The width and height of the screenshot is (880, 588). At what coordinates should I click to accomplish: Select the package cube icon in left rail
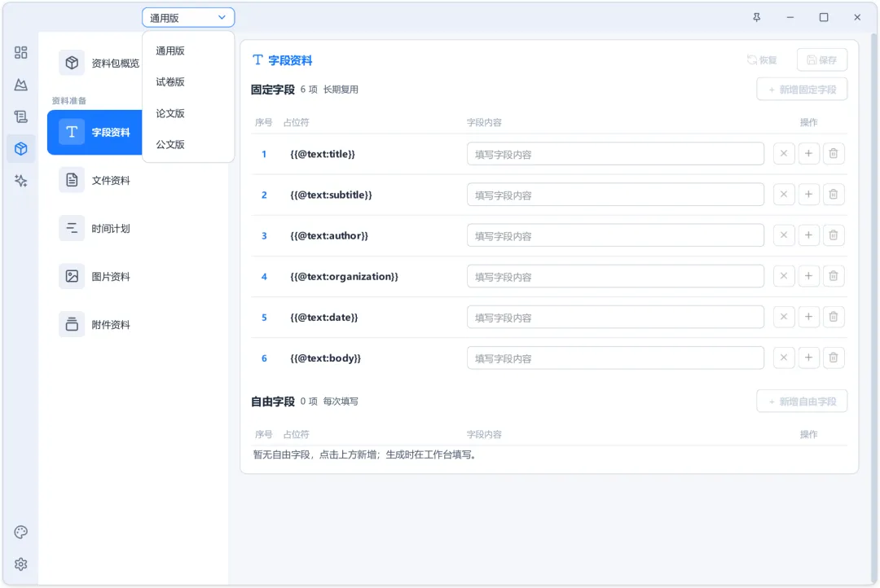[20, 149]
